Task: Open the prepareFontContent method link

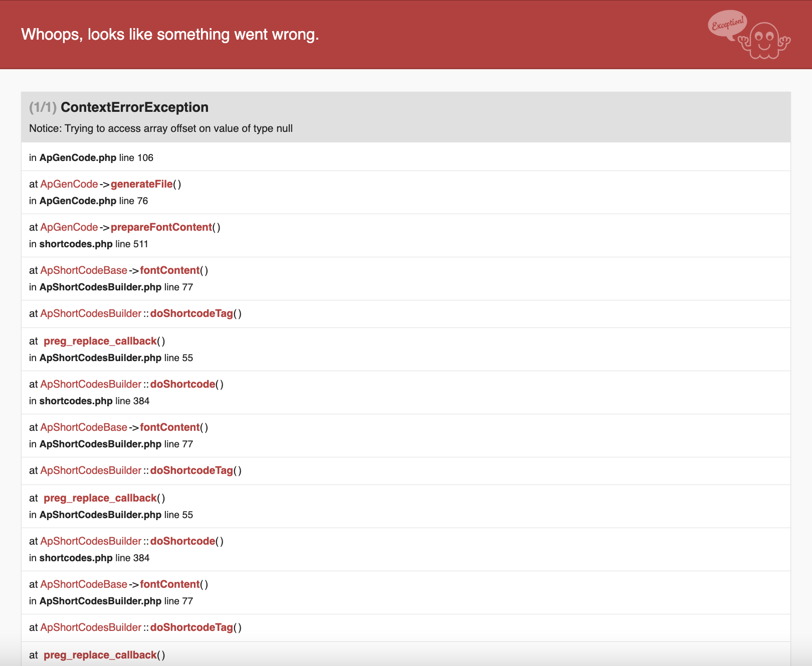Action: pos(161,227)
